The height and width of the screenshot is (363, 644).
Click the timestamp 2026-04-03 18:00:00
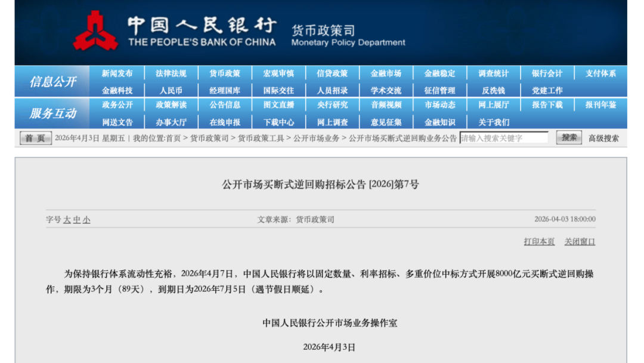[x=565, y=220]
